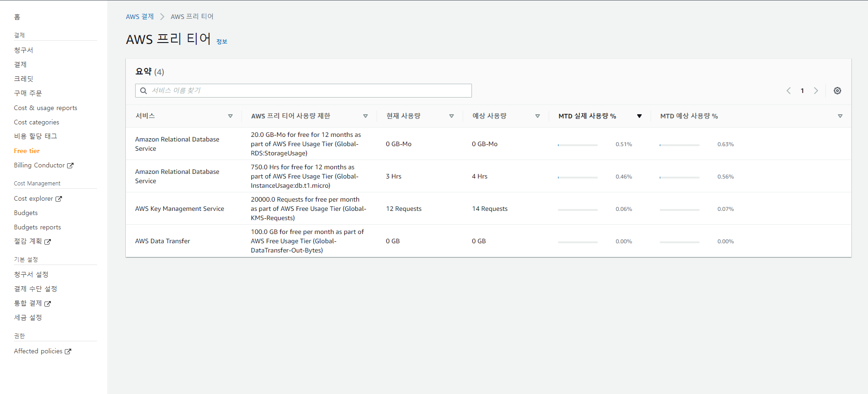The image size is (868, 394).
Task: Click 12 Requests current usage cell
Action: tap(404, 209)
